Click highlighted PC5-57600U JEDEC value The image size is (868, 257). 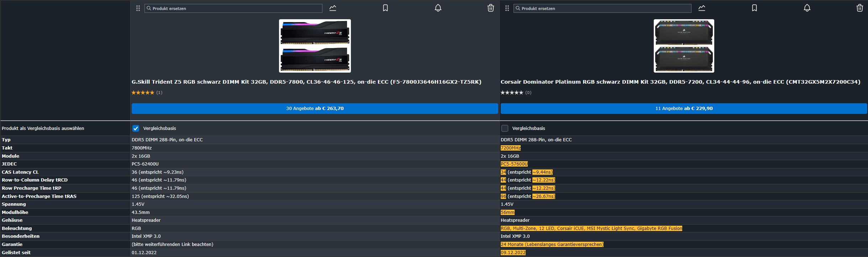tap(514, 164)
